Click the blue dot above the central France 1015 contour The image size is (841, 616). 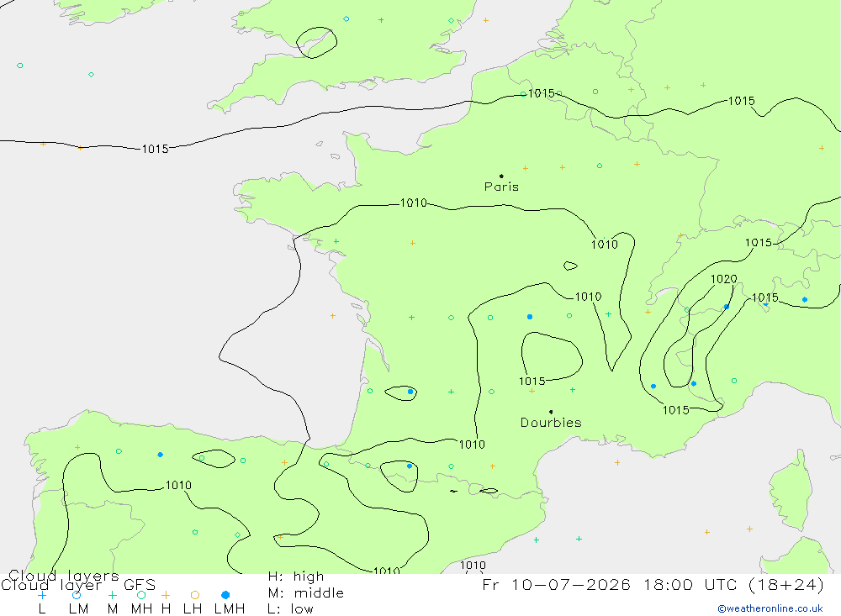(530, 317)
